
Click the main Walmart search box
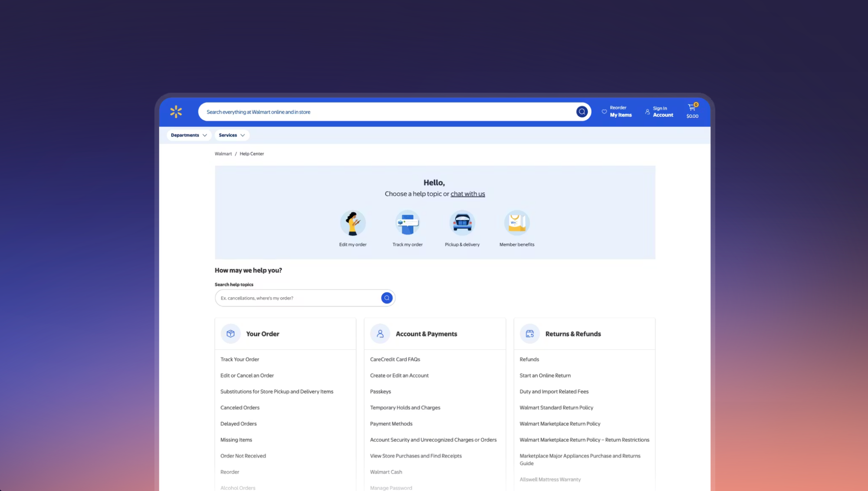pos(386,112)
